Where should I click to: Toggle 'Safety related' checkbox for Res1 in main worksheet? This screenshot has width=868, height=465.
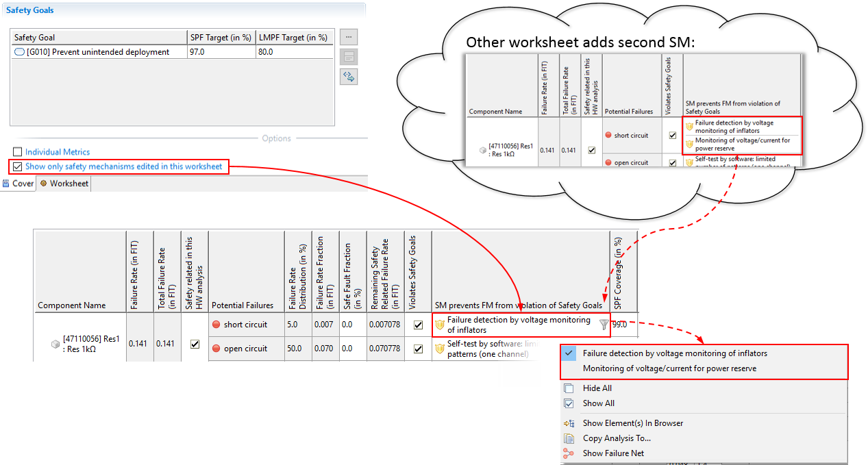point(195,344)
